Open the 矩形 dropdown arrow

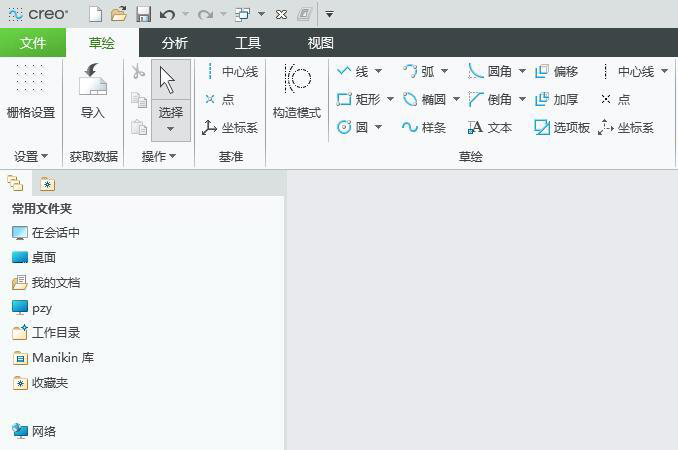(x=390, y=99)
